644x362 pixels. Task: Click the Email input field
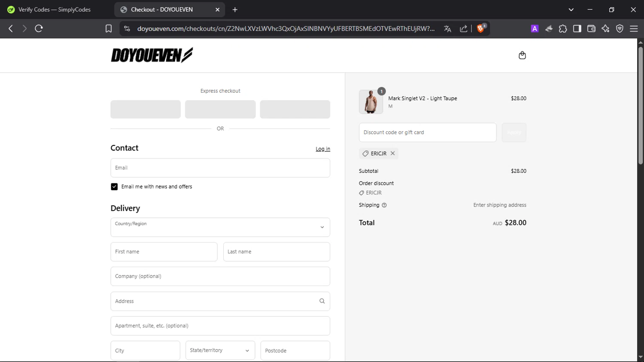pyautogui.click(x=220, y=168)
